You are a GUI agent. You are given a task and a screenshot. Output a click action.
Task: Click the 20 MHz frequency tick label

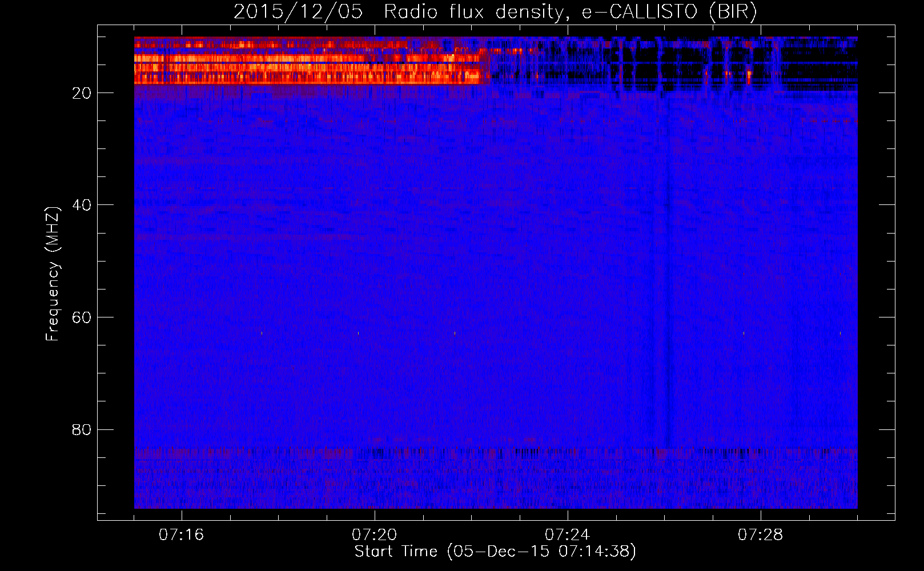pos(82,93)
